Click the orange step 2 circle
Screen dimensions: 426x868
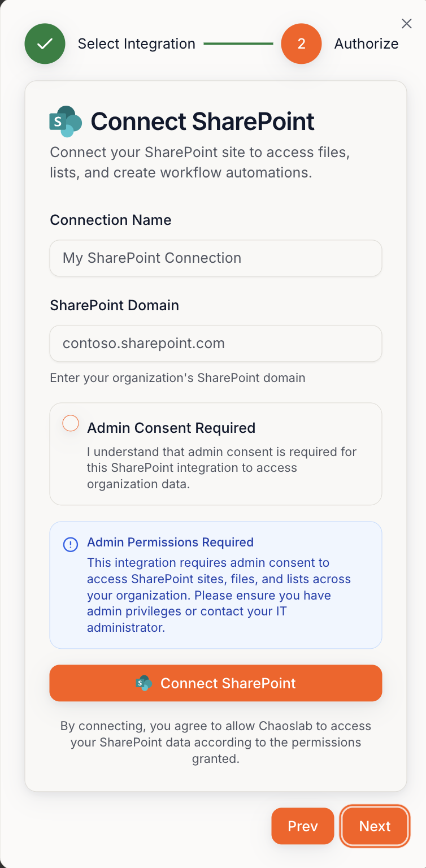301,44
